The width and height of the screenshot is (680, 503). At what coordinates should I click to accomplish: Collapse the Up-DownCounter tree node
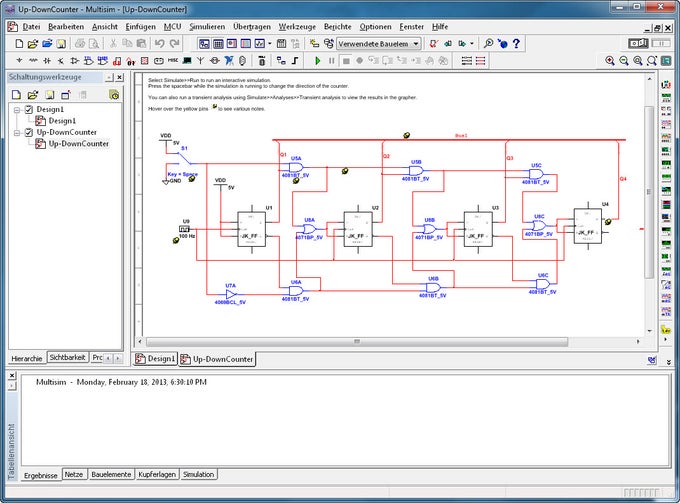pyautogui.click(x=17, y=133)
